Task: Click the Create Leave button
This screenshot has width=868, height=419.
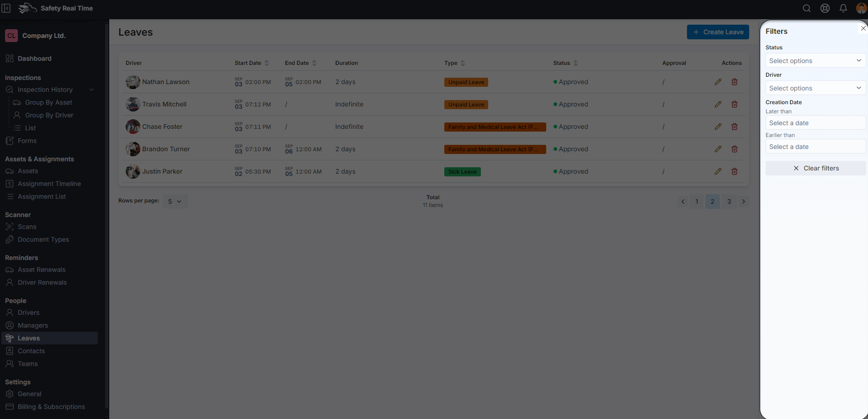Action: [x=718, y=32]
